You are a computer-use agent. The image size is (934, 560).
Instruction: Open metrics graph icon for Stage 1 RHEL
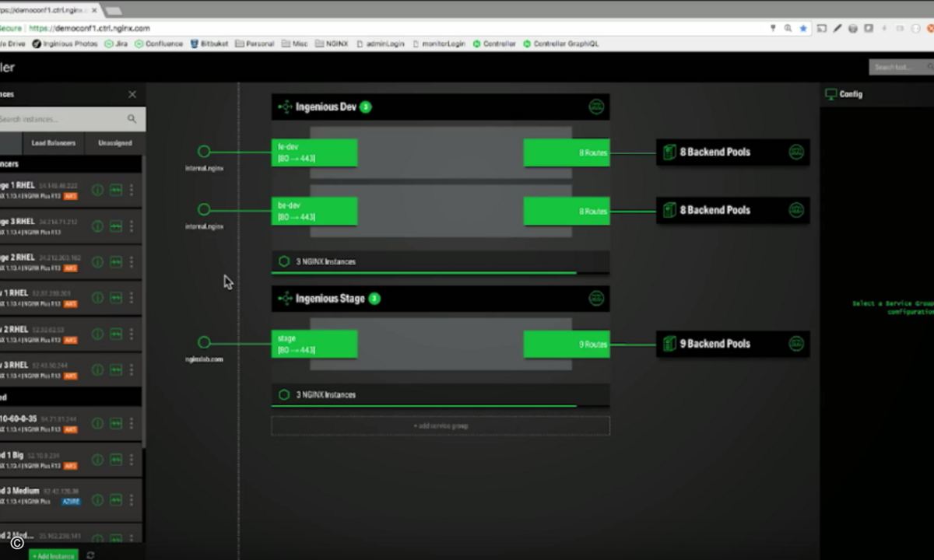click(x=116, y=190)
